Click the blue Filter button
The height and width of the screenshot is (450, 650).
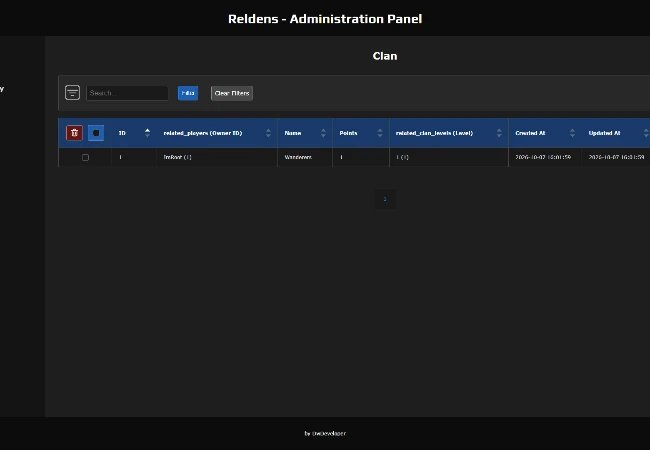click(x=188, y=93)
